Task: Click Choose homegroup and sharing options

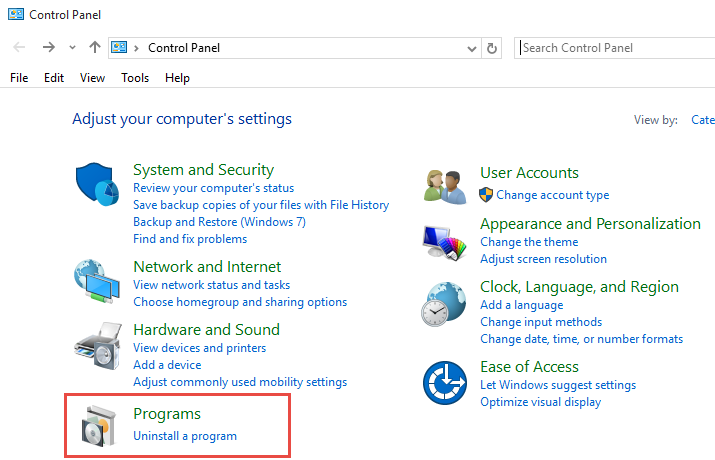Action: click(240, 302)
